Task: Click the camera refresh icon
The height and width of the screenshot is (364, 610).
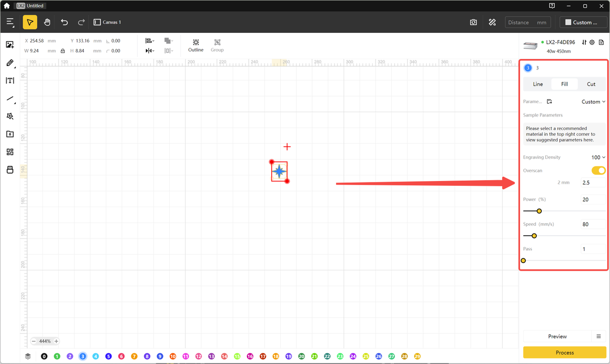Action: 473,22
